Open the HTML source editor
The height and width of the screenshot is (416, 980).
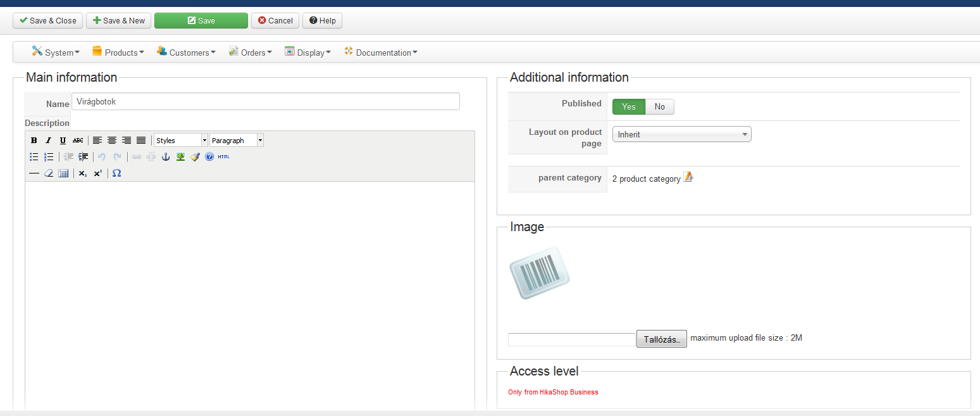pos(224,157)
